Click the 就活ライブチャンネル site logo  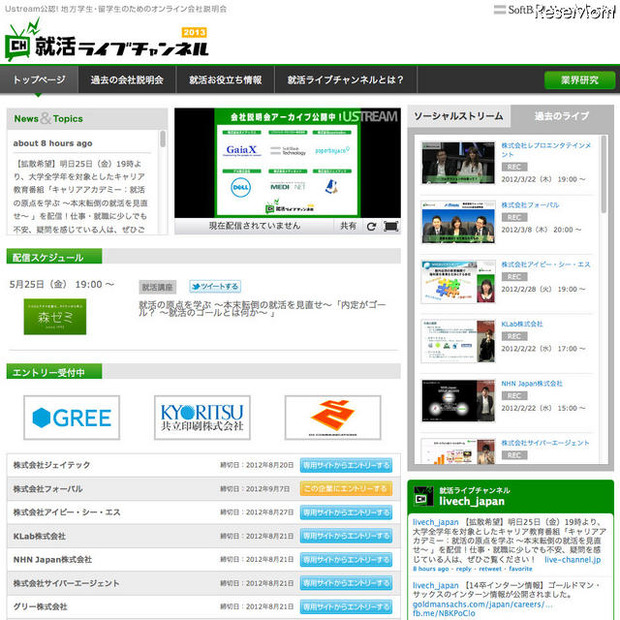106,40
